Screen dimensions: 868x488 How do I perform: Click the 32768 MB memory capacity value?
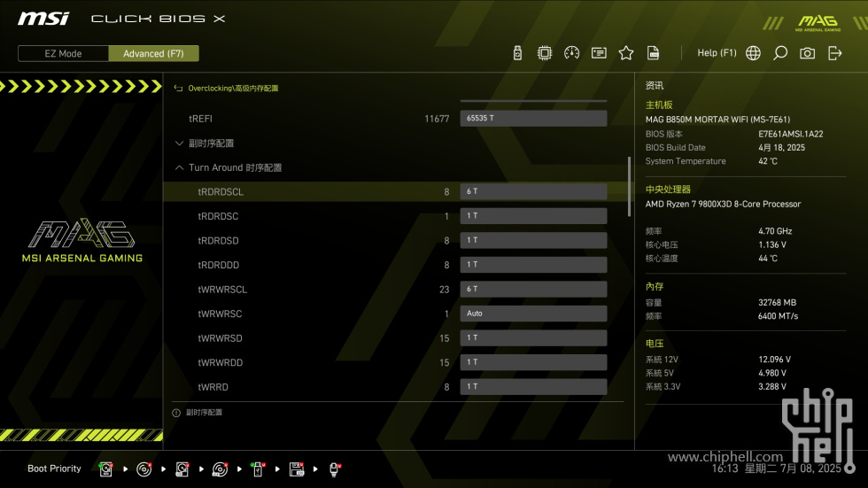tap(778, 303)
